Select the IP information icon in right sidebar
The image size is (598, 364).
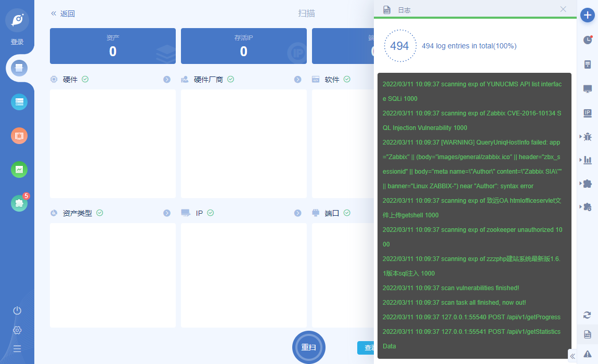click(x=589, y=113)
